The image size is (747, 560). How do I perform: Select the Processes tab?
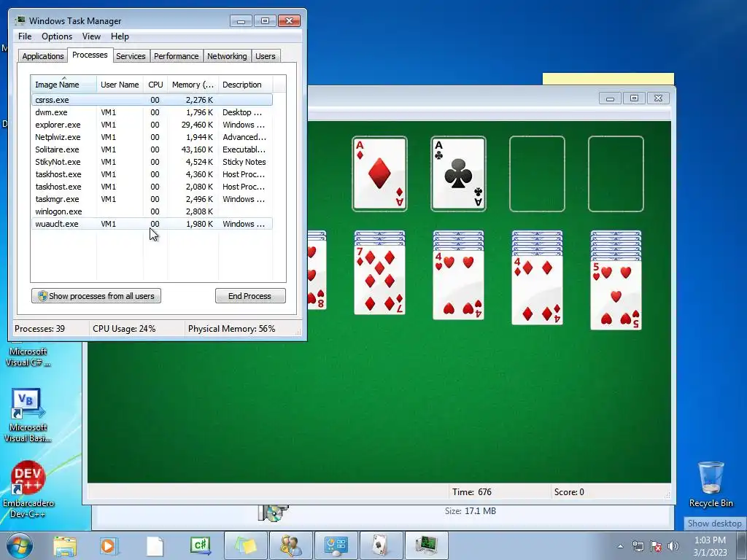click(90, 55)
